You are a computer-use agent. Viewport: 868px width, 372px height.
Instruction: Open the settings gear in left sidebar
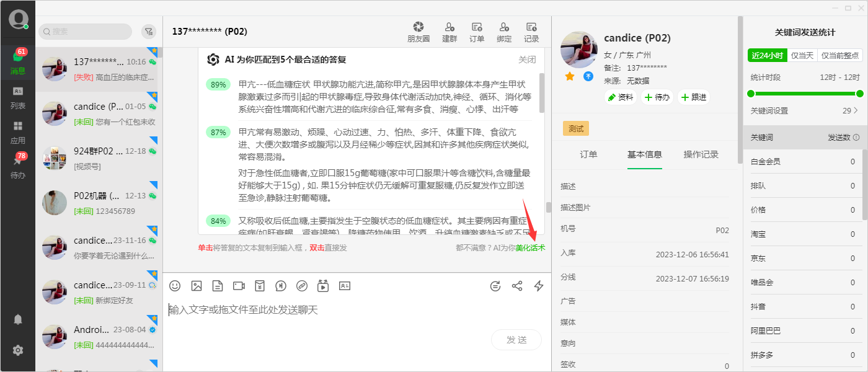18,350
